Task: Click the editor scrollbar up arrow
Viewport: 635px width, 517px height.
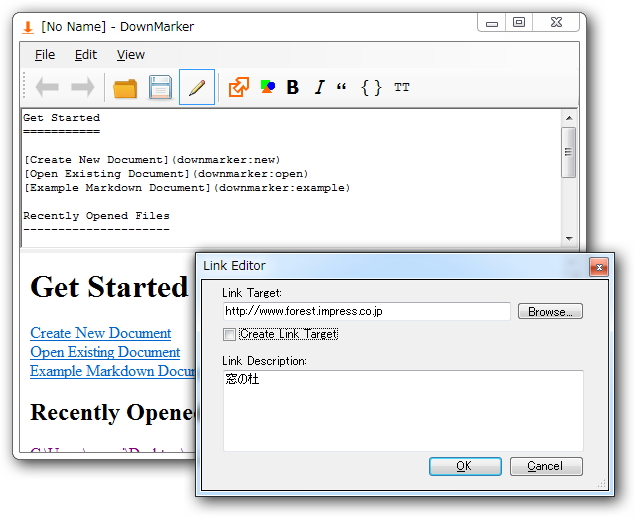Action: pyautogui.click(x=569, y=118)
